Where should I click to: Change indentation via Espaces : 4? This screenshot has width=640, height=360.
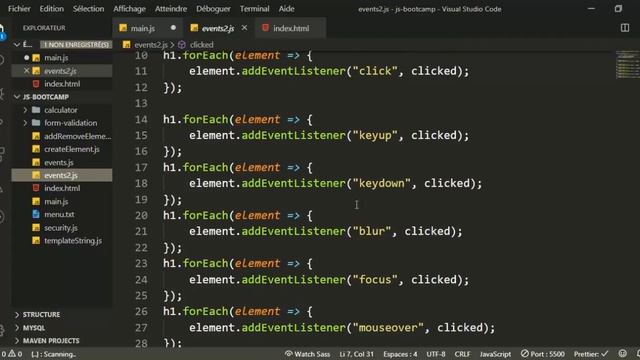[x=400, y=354]
